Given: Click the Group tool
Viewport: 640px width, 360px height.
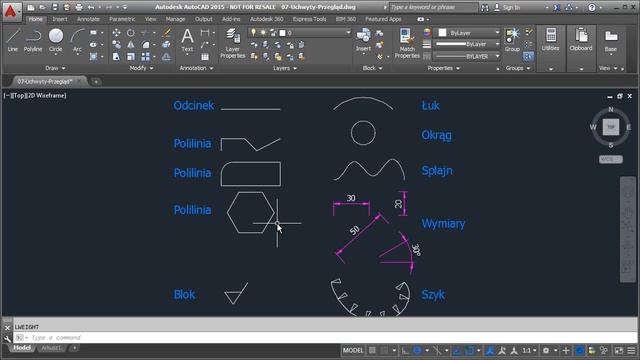Looking at the screenshot, I should coord(512,40).
